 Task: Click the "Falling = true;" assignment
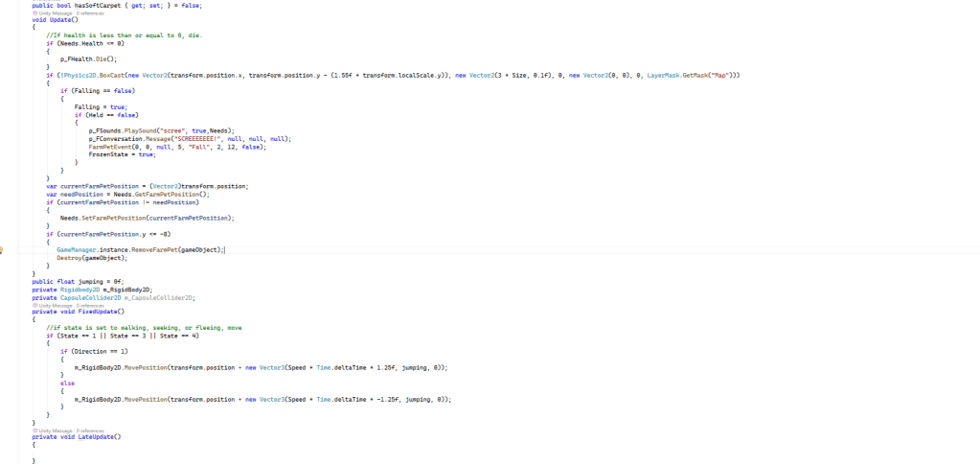101,106
